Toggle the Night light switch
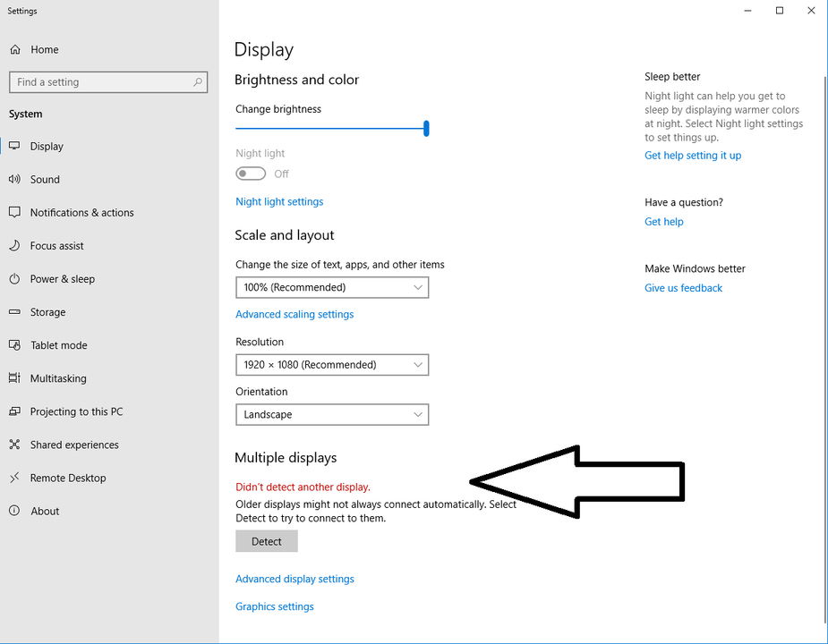 [x=251, y=174]
